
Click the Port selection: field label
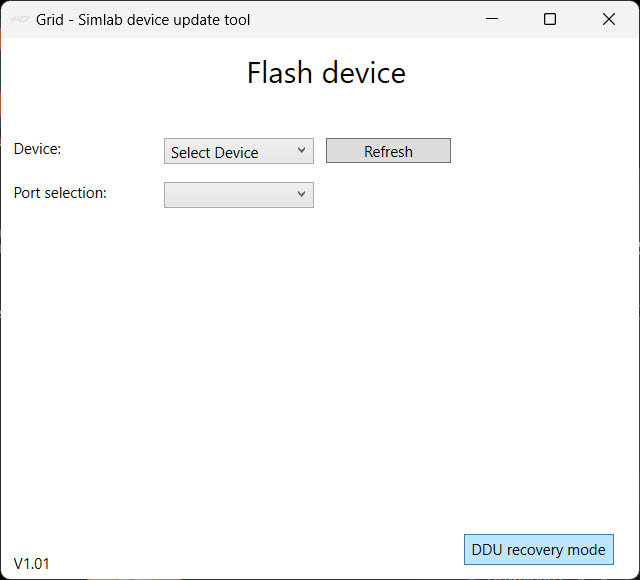click(60, 193)
